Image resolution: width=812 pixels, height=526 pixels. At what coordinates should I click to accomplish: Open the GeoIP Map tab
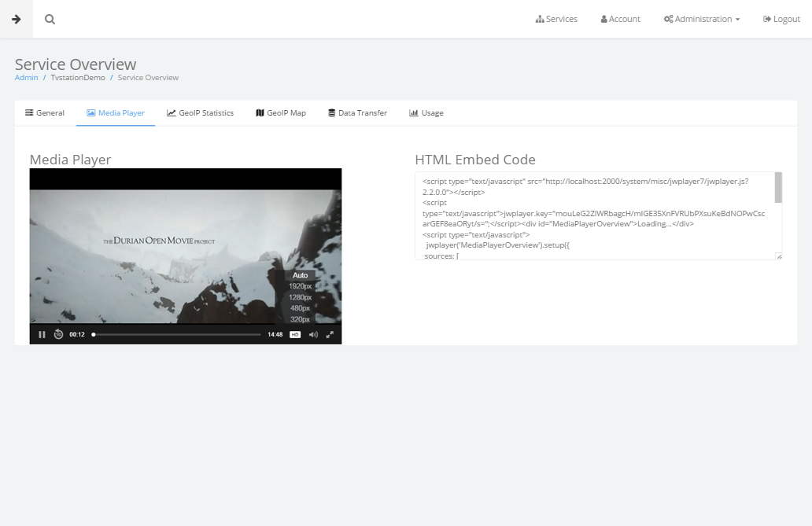pos(281,113)
